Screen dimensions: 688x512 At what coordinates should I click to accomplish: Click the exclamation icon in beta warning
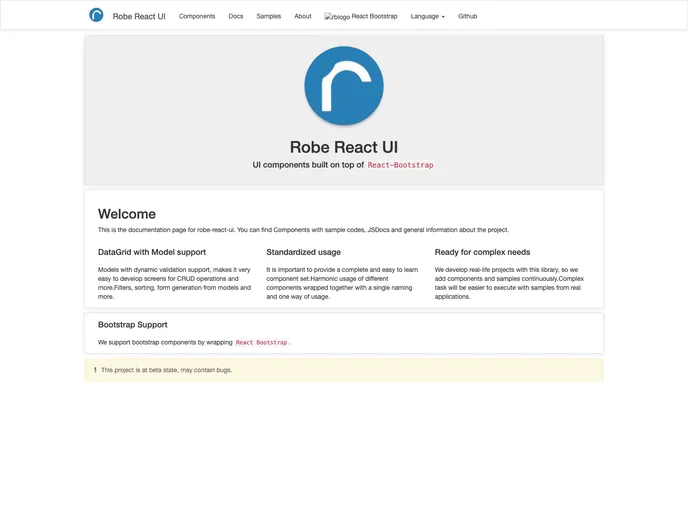tap(95, 370)
